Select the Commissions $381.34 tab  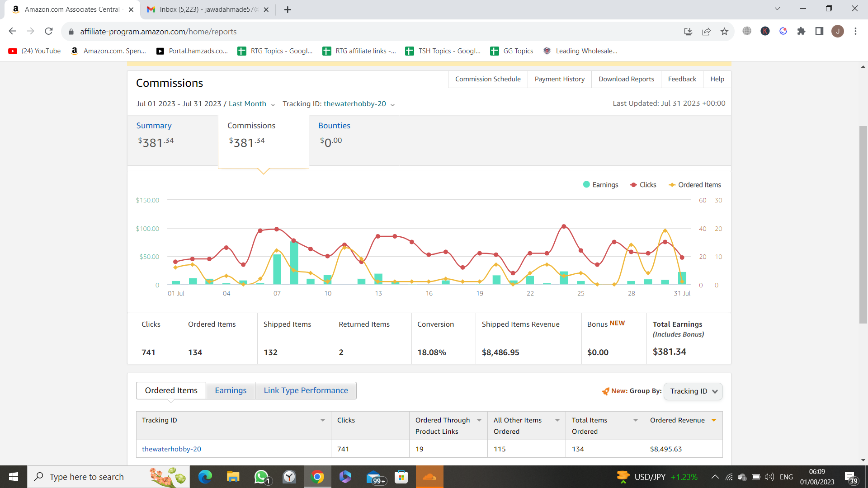pyautogui.click(x=264, y=141)
